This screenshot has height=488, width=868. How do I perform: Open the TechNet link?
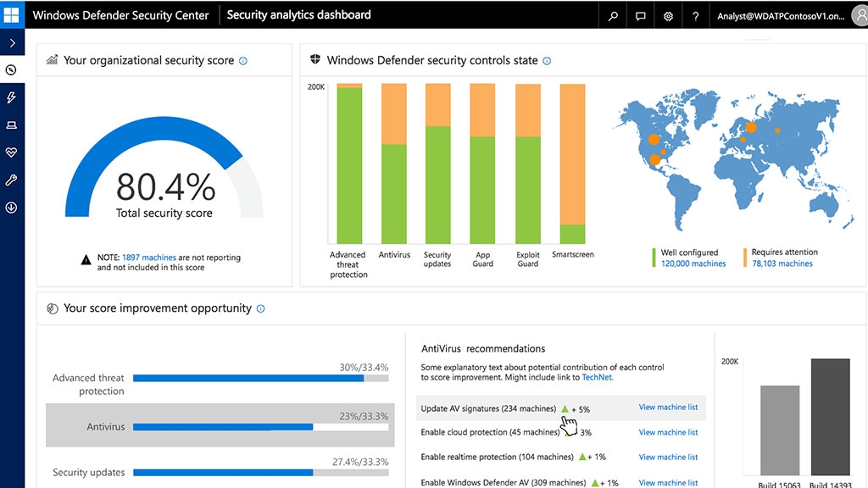597,377
